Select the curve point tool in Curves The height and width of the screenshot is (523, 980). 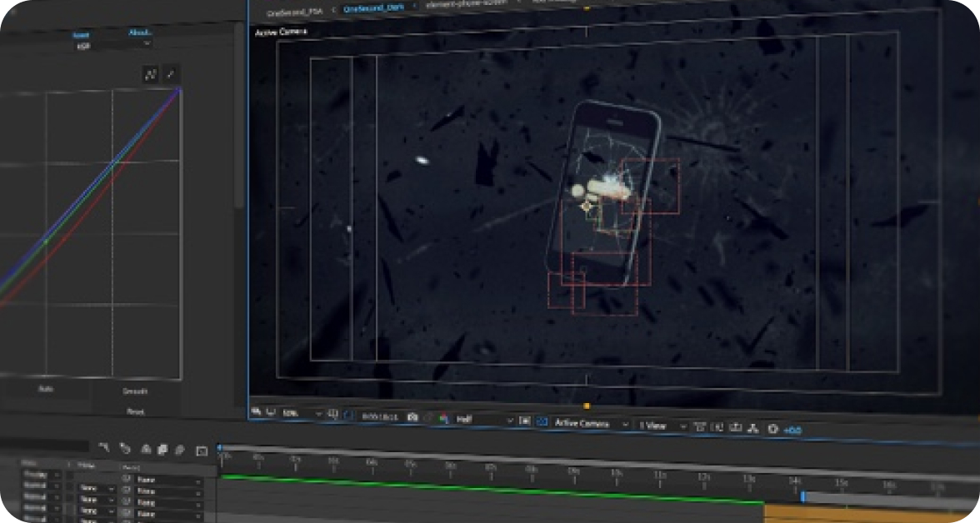pos(151,75)
